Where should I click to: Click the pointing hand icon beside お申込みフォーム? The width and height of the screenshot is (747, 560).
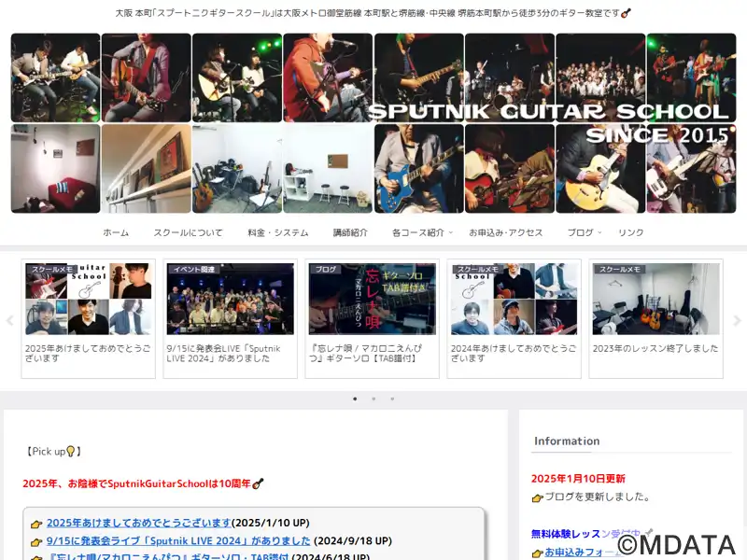pos(538,553)
